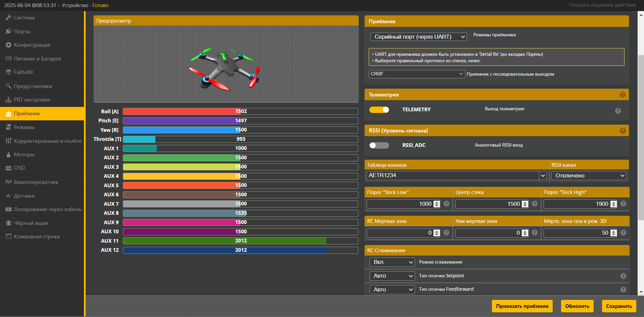Click the gear icon for Конфигурация
This screenshot has width=644, height=317.
coord(8,45)
